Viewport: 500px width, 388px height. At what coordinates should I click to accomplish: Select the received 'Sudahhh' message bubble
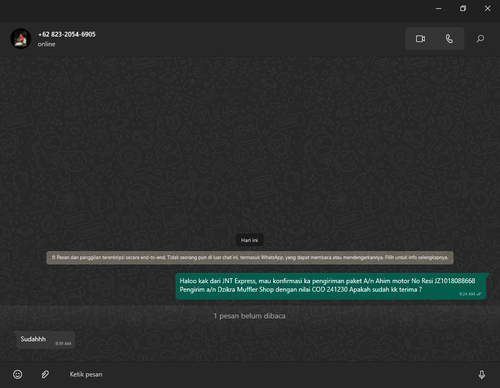(x=46, y=340)
